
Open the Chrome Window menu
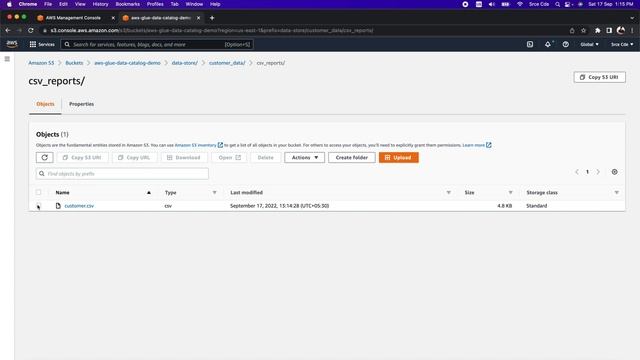tap(194, 4)
